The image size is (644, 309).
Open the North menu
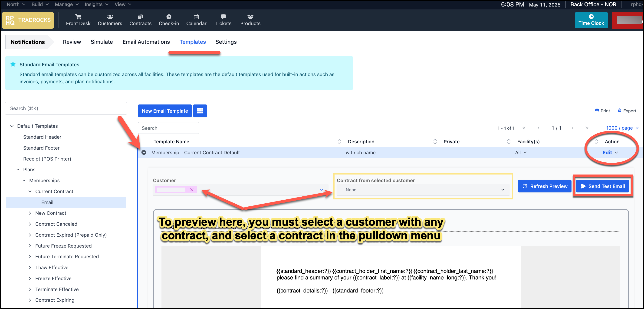(x=16, y=4)
